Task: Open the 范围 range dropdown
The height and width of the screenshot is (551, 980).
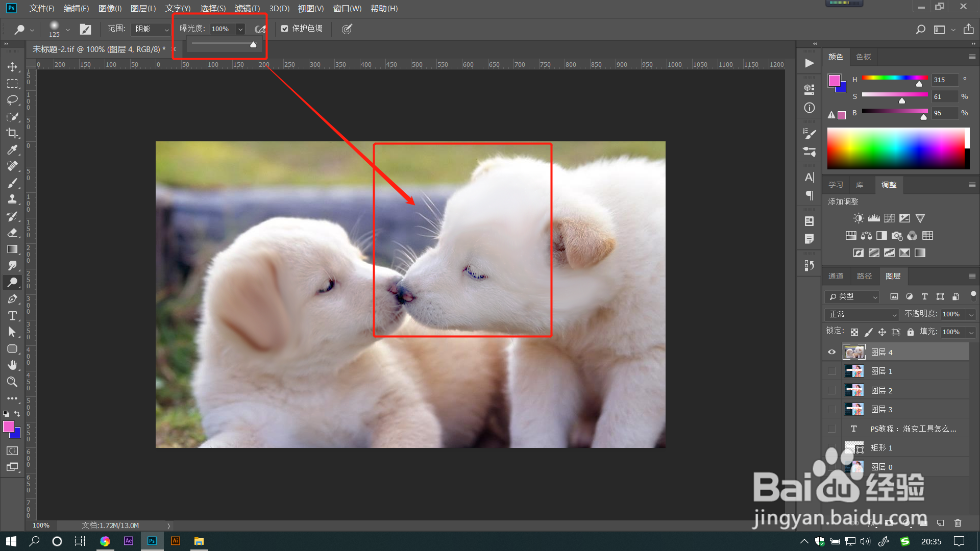Action: coord(151,29)
